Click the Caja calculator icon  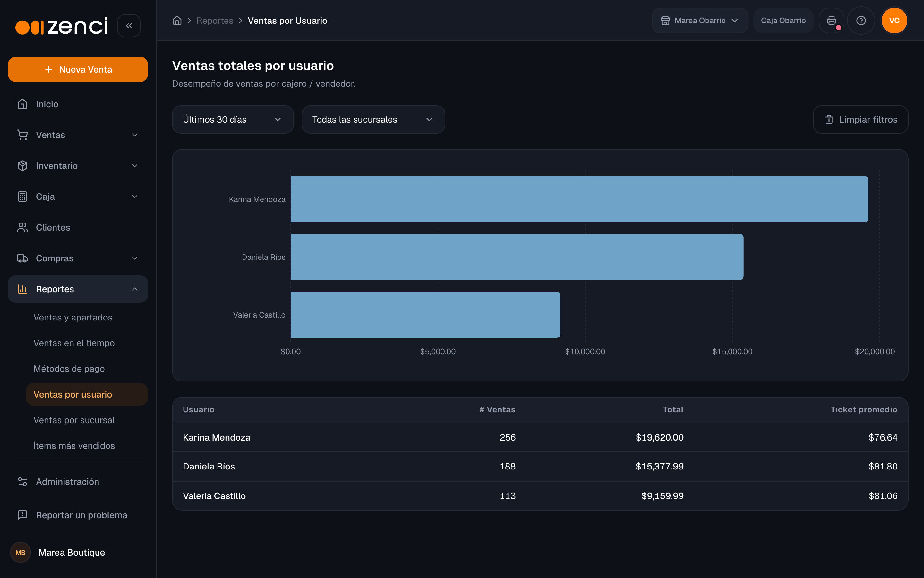[x=22, y=197]
